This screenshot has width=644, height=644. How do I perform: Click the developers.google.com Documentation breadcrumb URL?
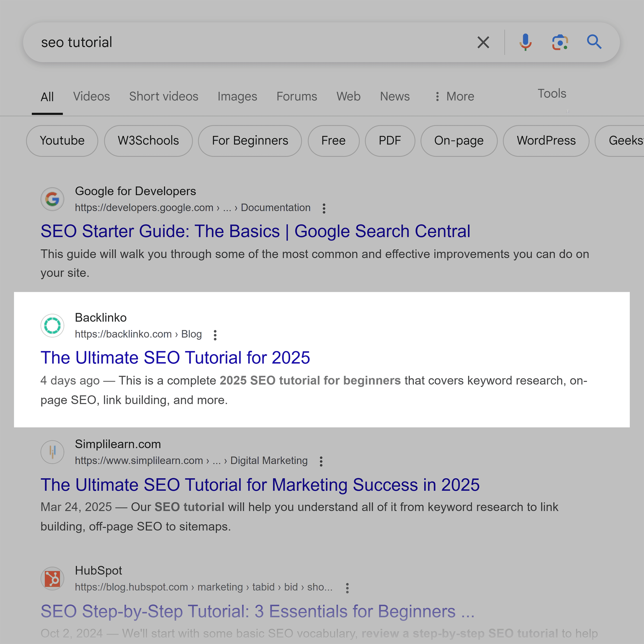click(193, 208)
